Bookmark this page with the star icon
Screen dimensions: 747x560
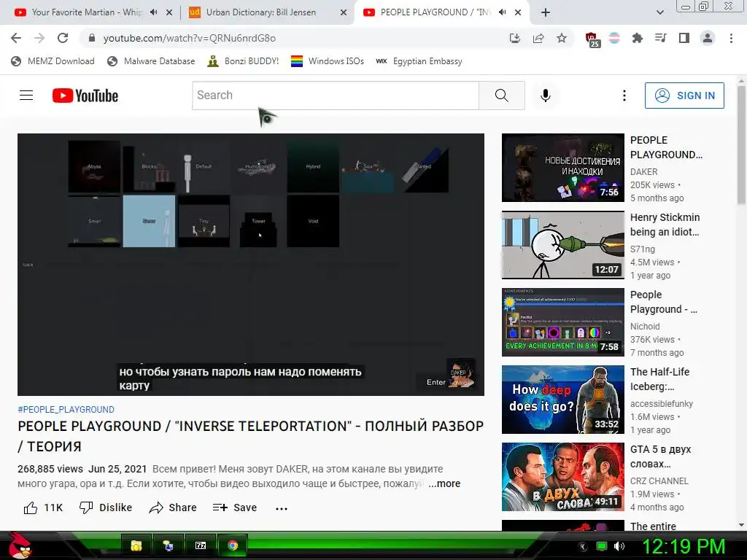562,38
